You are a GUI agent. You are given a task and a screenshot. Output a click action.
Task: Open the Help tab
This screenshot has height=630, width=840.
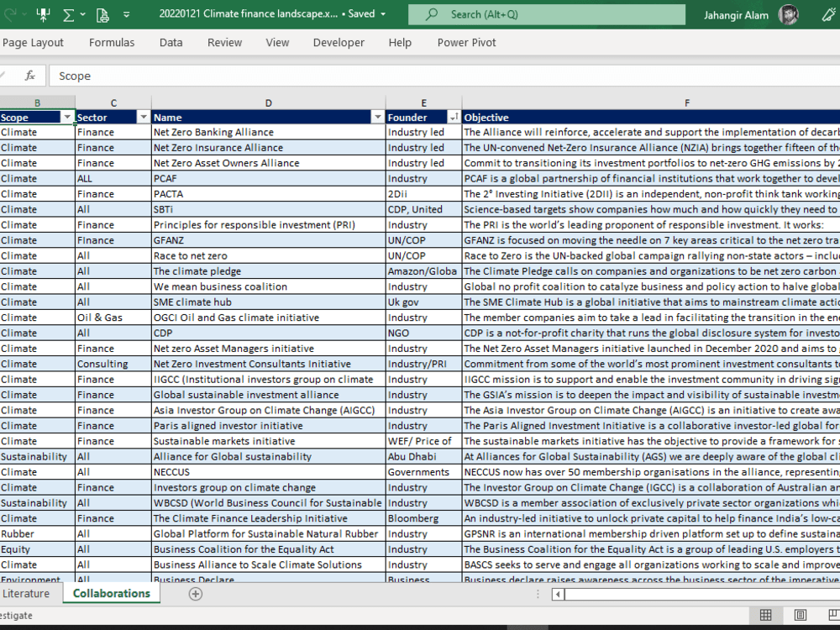click(400, 43)
